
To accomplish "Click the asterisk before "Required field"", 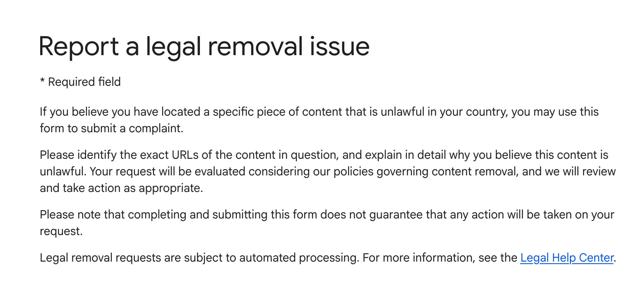I will pyautogui.click(x=42, y=81).
